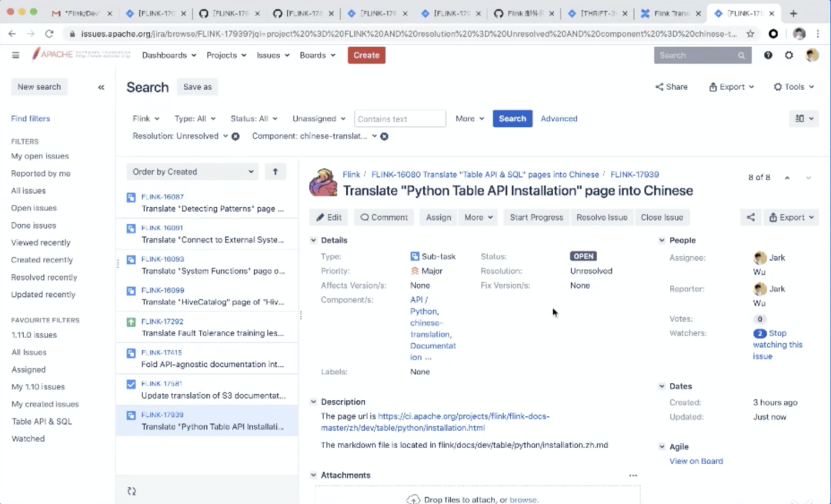Screen dimensions: 831x504
Task: Click the Comment button
Action: click(x=384, y=217)
